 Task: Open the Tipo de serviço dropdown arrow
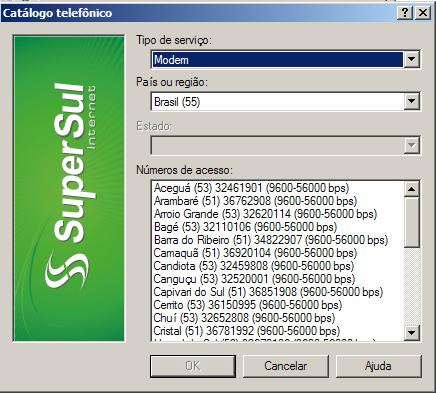click(x=412, y=60)
